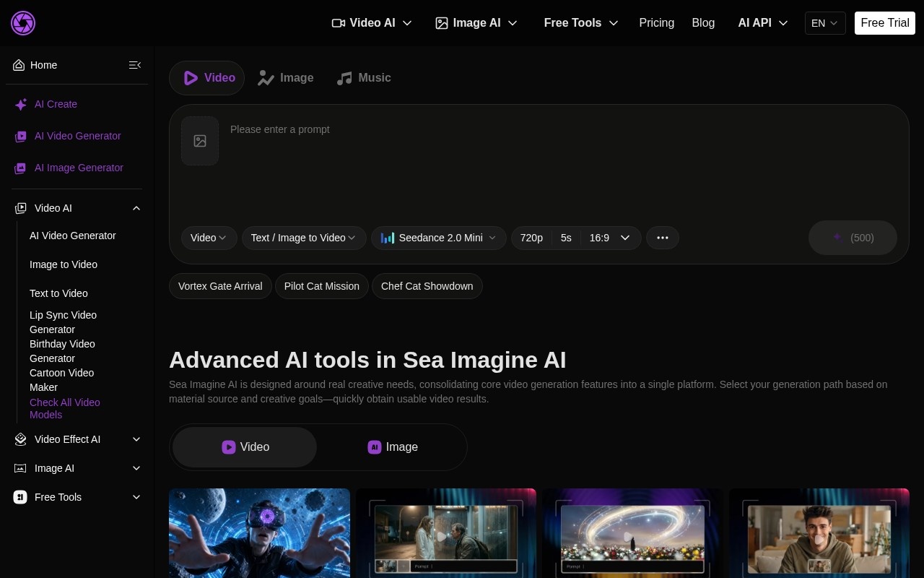
Task: Toggle to Image tools in the Advanced section
Action: click(392, 447)
